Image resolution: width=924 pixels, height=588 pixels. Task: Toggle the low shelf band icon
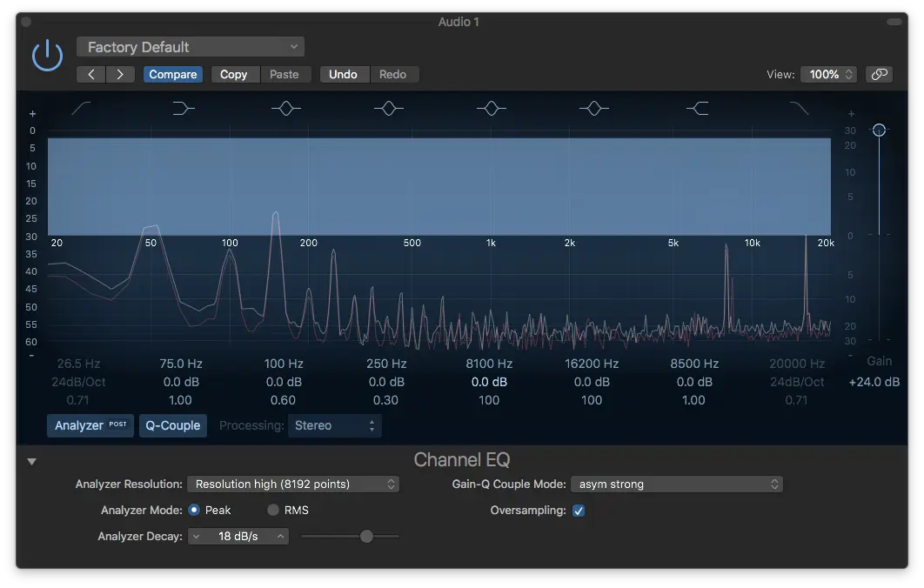pos(184,109)
